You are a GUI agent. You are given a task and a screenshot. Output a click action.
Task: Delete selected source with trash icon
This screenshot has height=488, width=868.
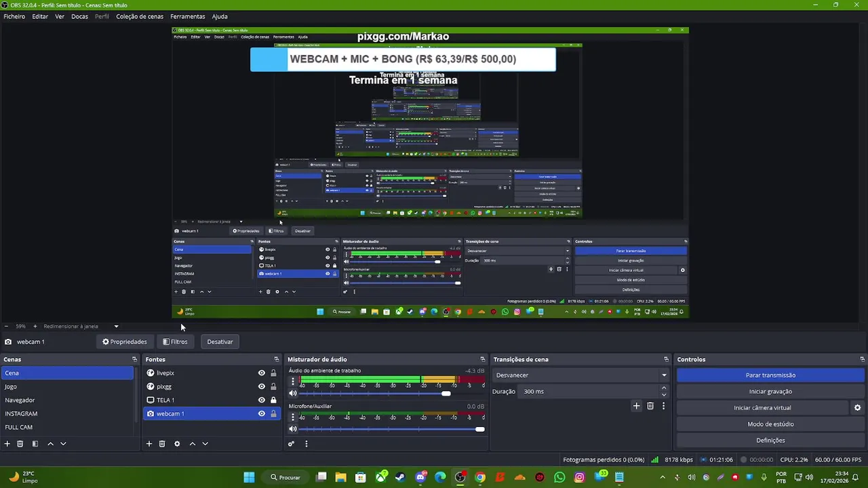click(162, 444)
